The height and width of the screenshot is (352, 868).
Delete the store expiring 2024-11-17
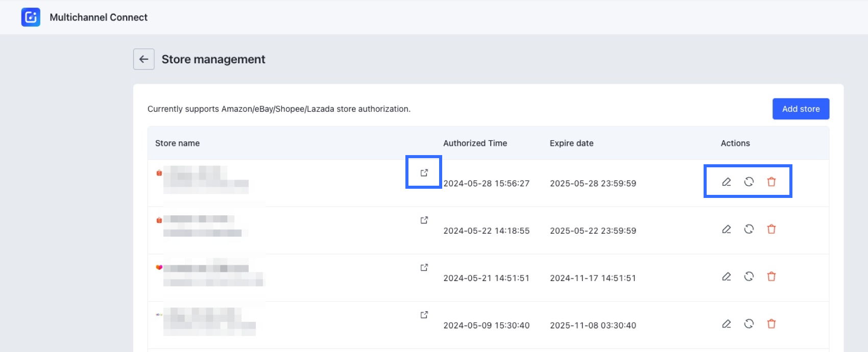tap(771, 277)
